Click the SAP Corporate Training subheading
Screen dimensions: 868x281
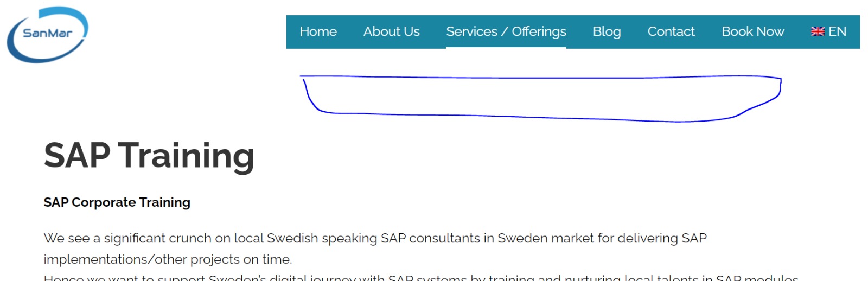click(117, 202)
